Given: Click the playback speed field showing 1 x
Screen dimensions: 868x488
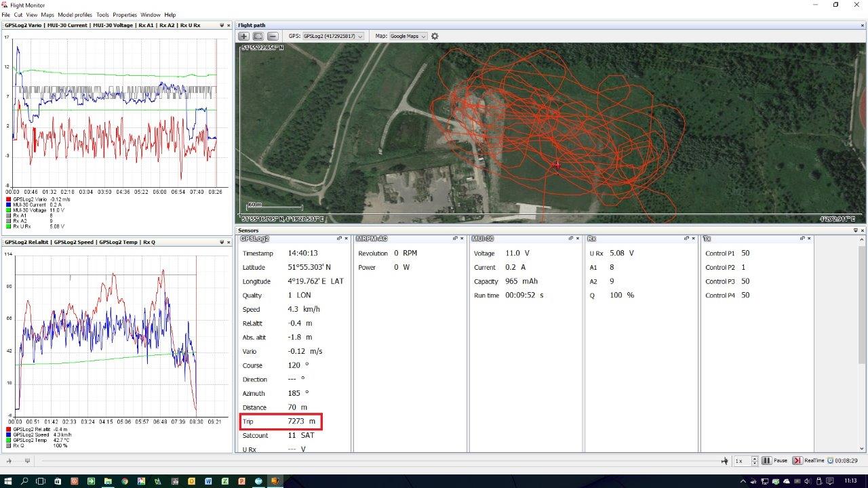Looking at the screenshot, I should point(741,461).
